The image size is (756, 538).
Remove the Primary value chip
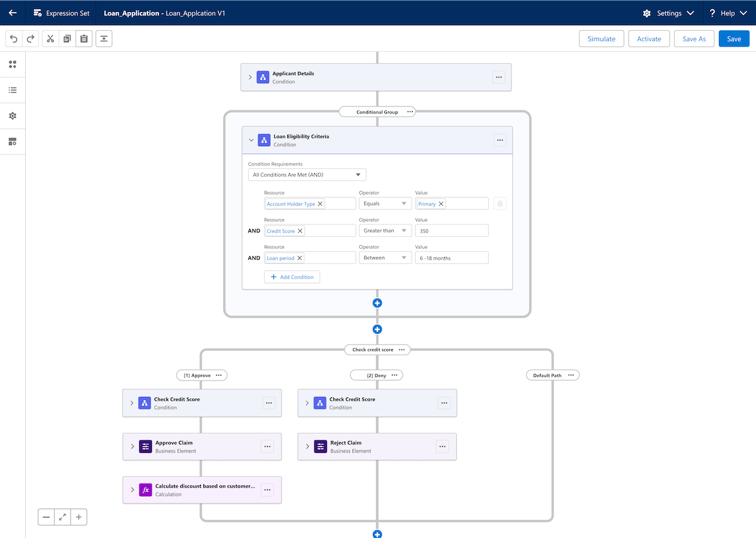tap(441, 203)
